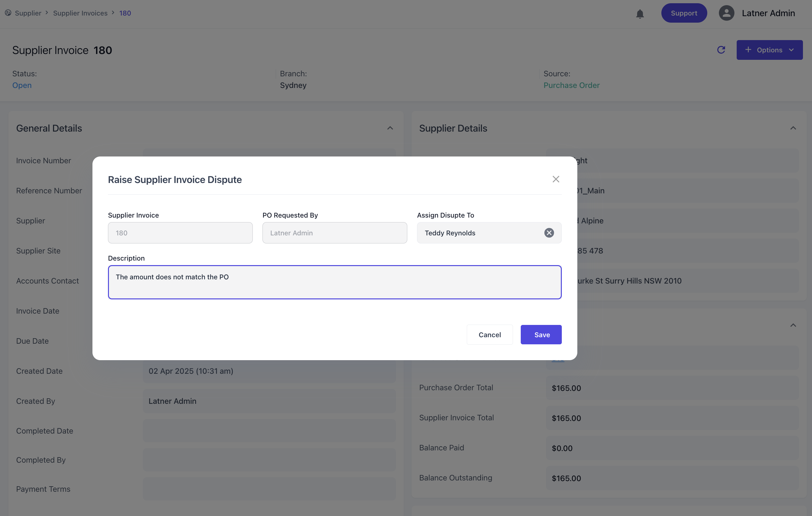This screenshot has height=516, width=812.
Task: Cancel the dispute dialog
Action: click(x=489, y=335)
